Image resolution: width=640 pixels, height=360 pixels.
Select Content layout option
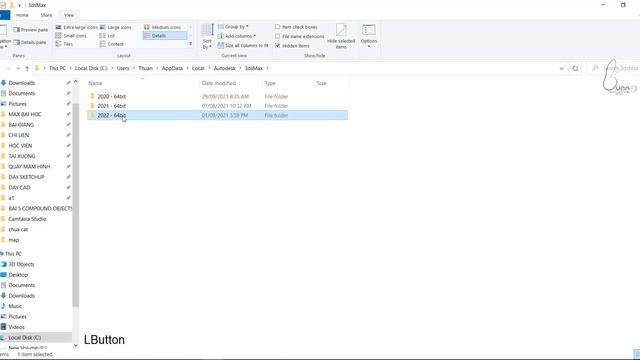coord(112,44)
